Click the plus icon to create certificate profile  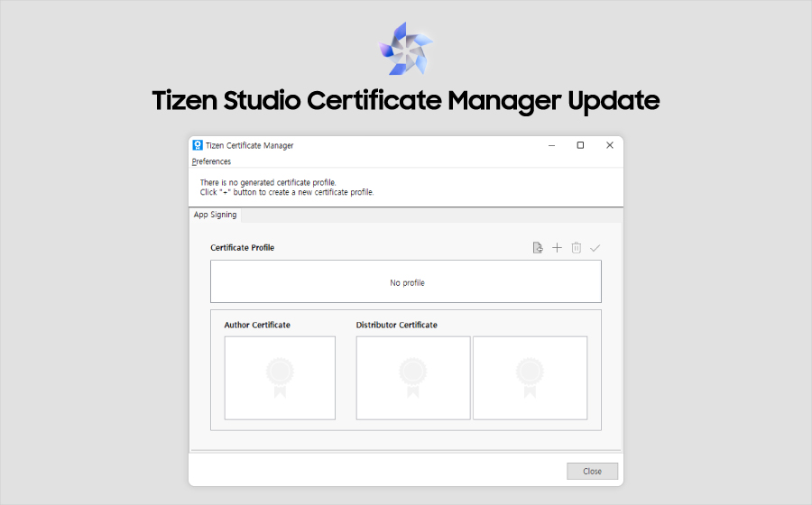pos(557,248)
